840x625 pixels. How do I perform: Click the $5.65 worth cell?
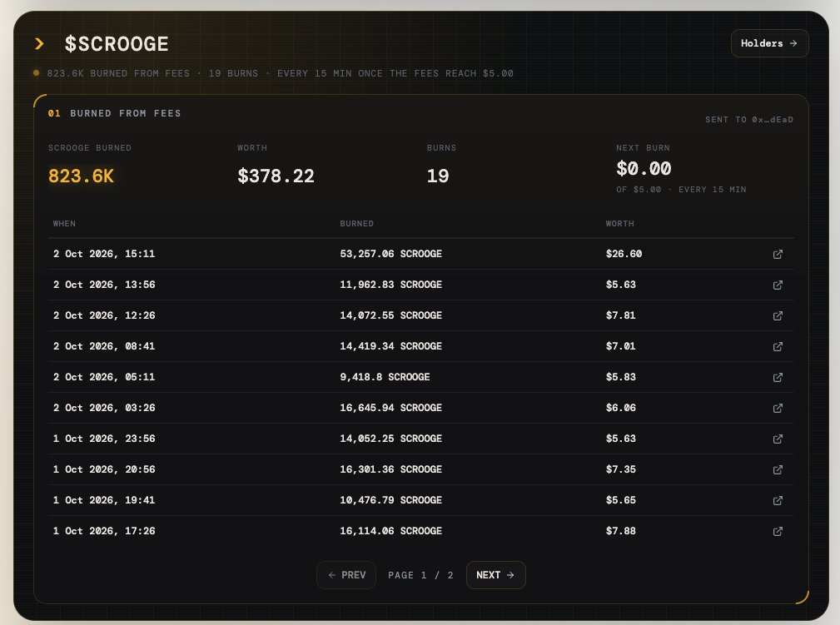(620, 500)
